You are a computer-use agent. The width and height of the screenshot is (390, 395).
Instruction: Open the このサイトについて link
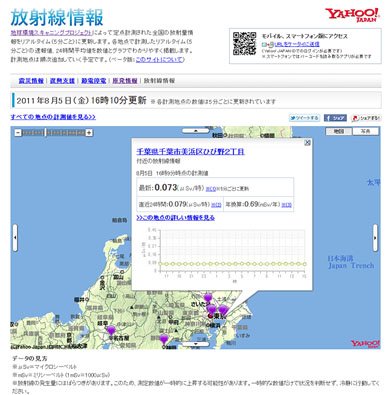(x=159, y=60)
